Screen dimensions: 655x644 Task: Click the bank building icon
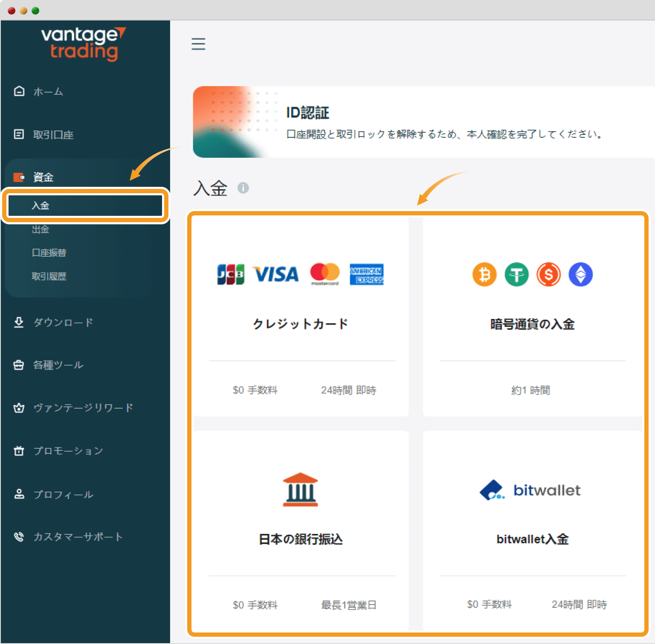[x=300, y=490]
